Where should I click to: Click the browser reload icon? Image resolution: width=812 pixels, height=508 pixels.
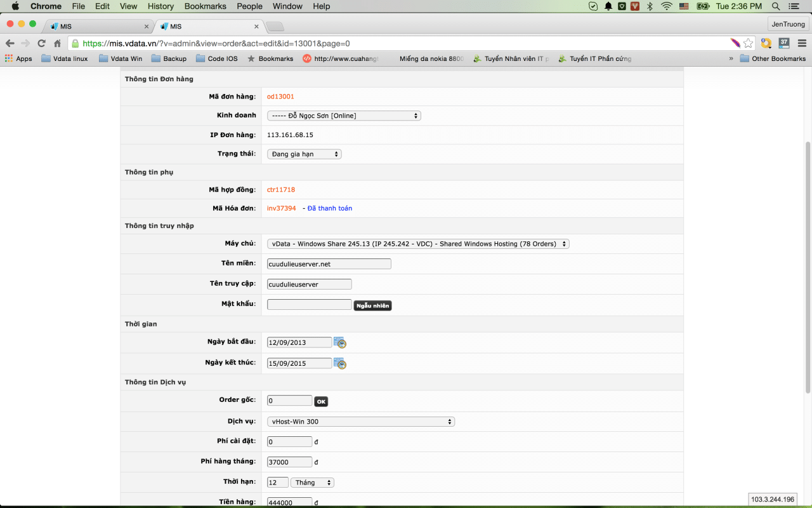[42, 43]
